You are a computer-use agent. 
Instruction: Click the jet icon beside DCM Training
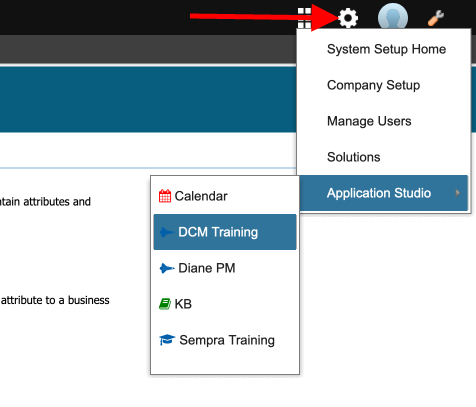coord(167,232)
